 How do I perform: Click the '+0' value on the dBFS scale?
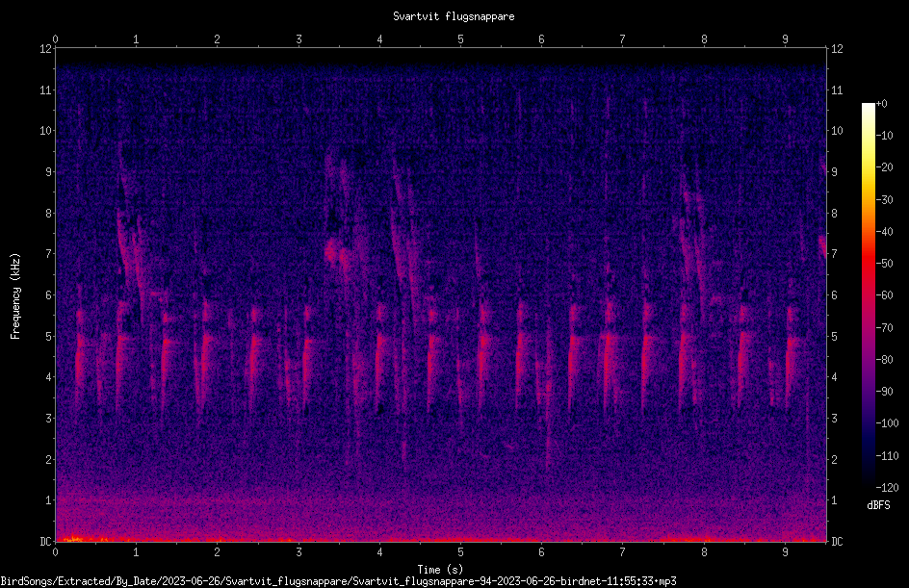881,104
